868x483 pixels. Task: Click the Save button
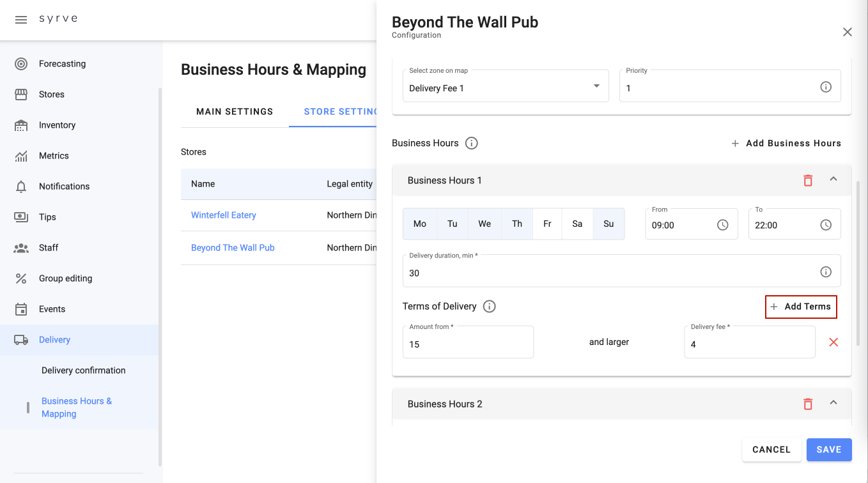coord(828,450)
